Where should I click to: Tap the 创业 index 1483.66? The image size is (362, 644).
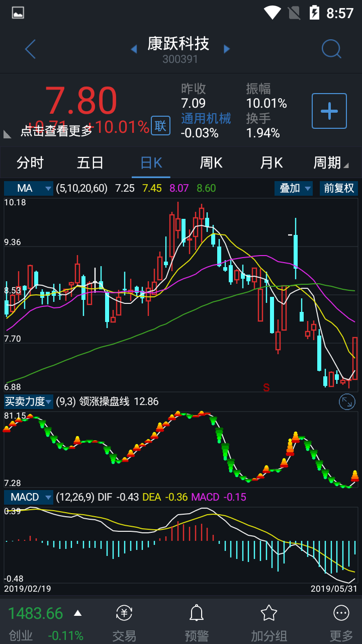click(35, 613)
